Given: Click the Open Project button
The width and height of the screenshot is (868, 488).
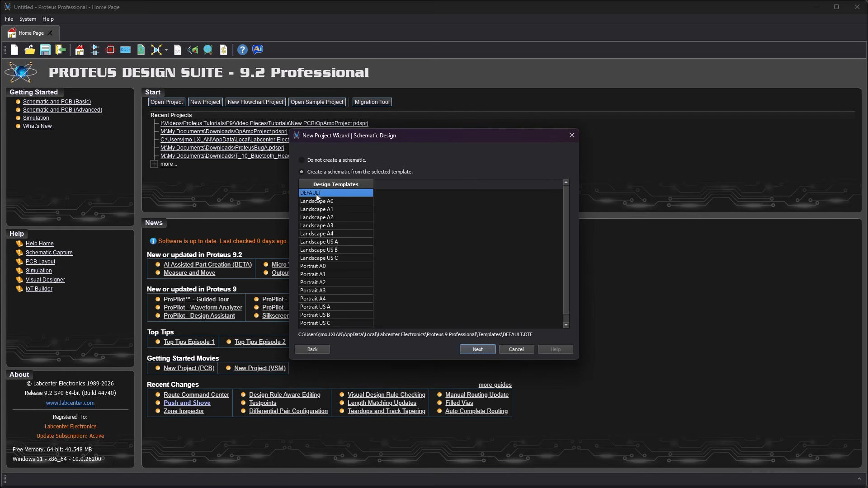Looking at the screenshot, I should 166,102.
